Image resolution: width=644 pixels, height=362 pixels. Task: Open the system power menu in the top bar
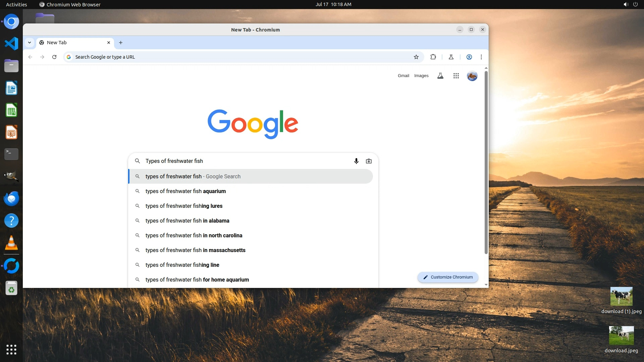pyautogui.click(x=635, y=4)
